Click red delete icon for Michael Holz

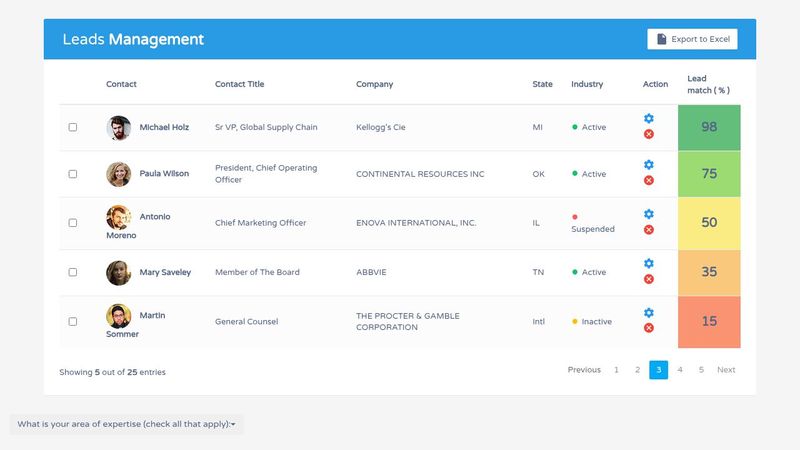648,134
